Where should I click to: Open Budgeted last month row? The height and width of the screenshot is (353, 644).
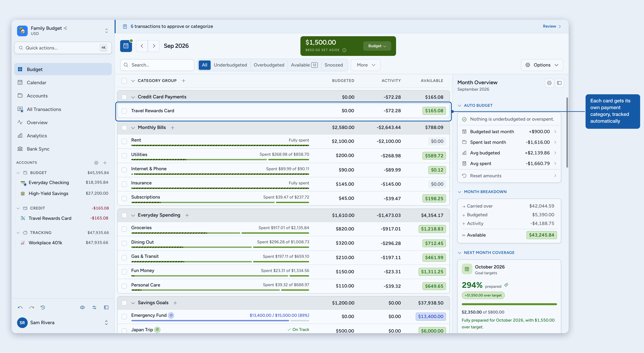pyautogui.click(x=509, y=132)
